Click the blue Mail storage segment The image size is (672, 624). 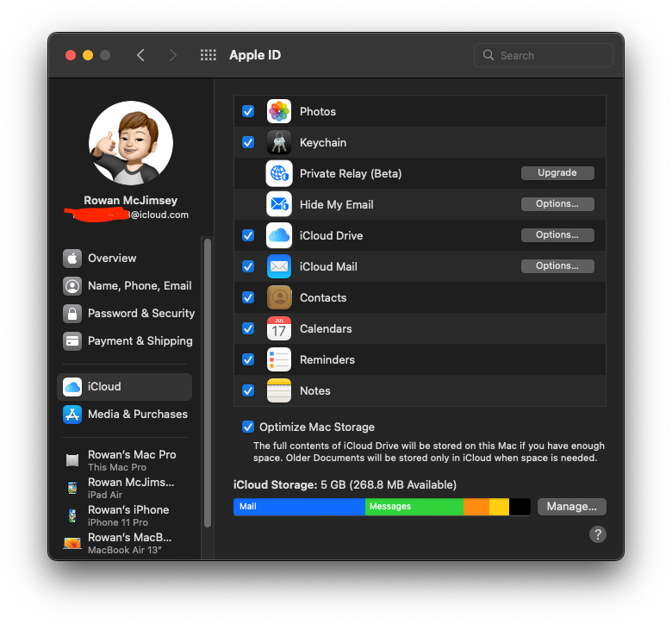pos(299,507)
